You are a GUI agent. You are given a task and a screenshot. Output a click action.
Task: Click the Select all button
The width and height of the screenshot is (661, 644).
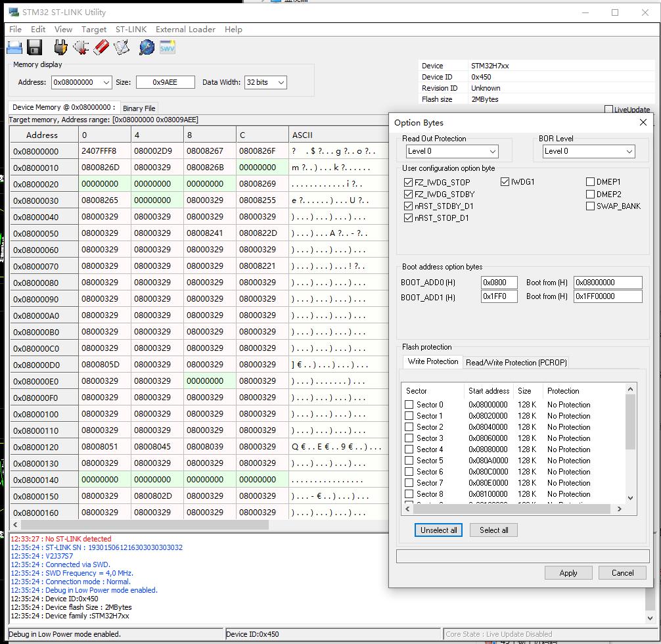[x=493, y=530]
